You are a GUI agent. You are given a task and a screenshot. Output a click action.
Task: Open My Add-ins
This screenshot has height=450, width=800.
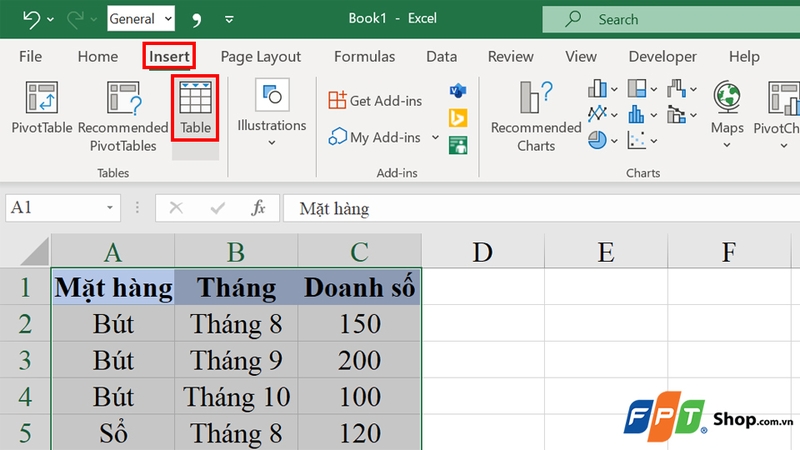375,137
